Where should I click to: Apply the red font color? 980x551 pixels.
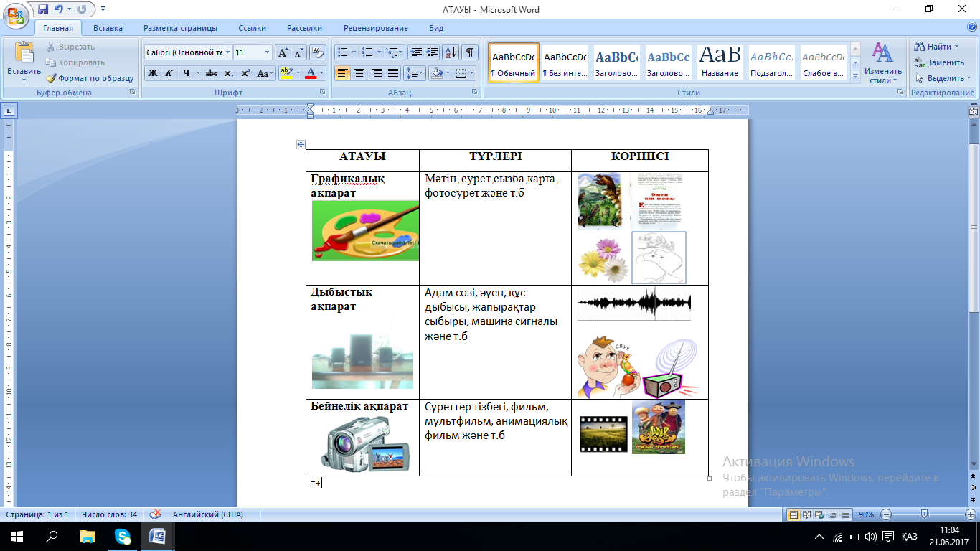pyautogui.click(x=311, y=73)
